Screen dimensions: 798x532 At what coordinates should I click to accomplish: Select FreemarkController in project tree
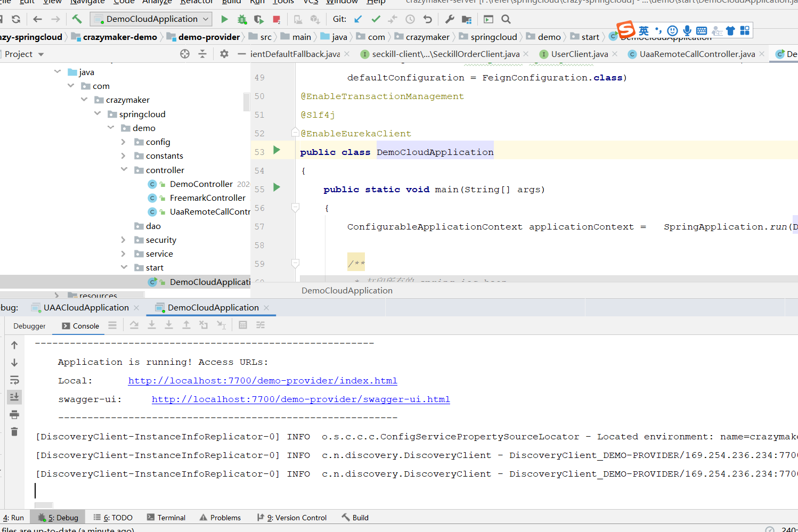point(208,198)
